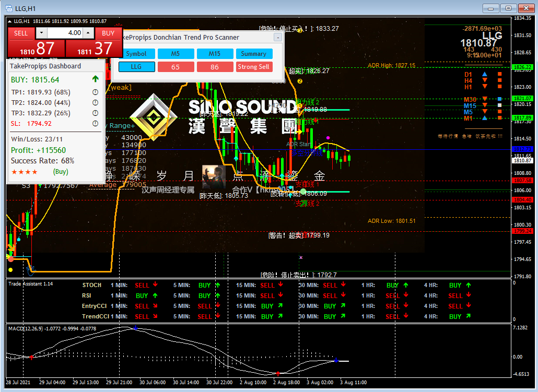
Task: Click the ADR High: 1827.15 label
Action: [x=392, y=65]
